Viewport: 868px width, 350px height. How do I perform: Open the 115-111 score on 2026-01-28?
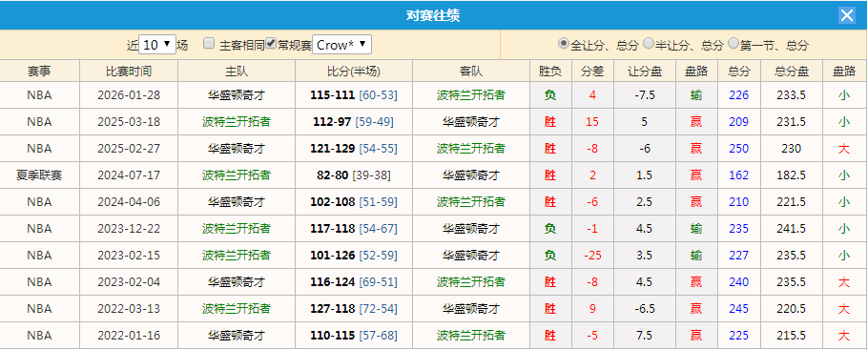(x=332, y=95)
